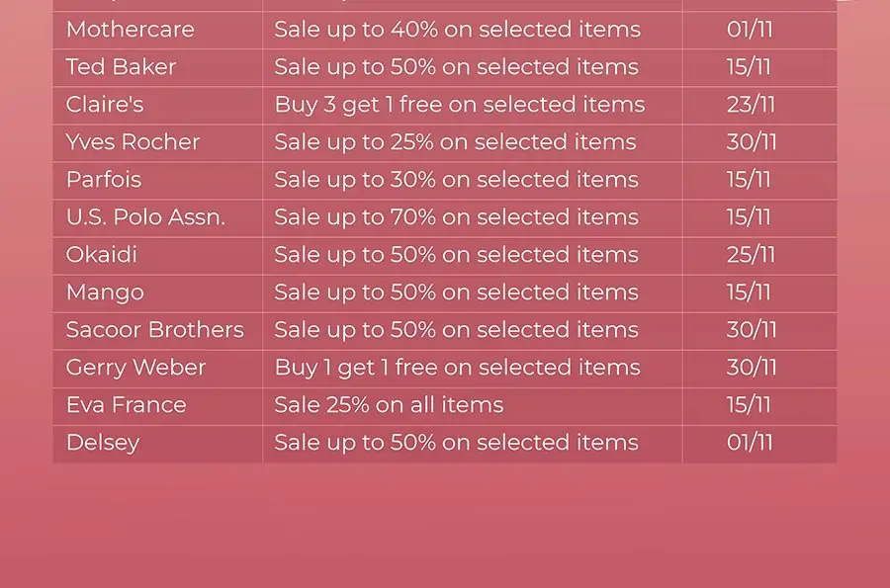Select the Parfois store name
Image resolution: width=890 pixels, height=588 pixels.
[104, 180]
